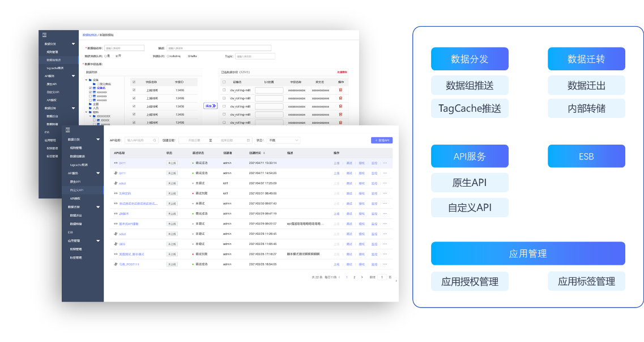The image size is (644, 342).
Task: Click Topic input field
Action: [x=255, y=56]
